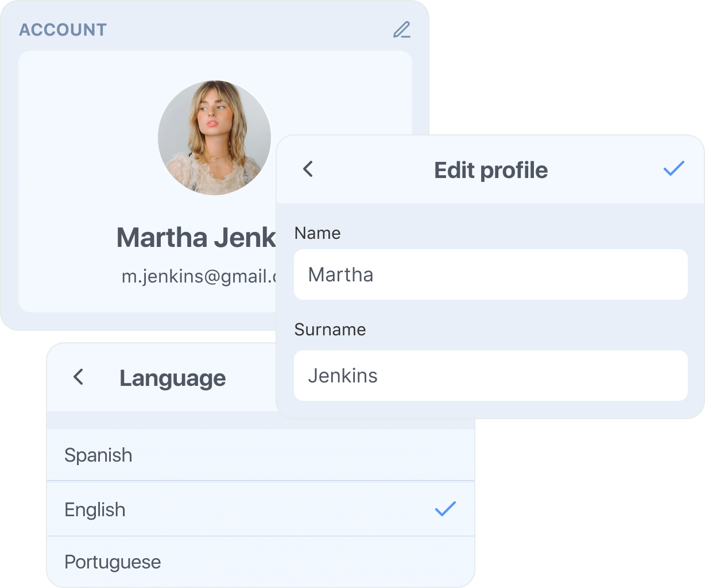Select English as the language
Image resolution: width=705 pixels, height=588 pixels.
point(172,509)
